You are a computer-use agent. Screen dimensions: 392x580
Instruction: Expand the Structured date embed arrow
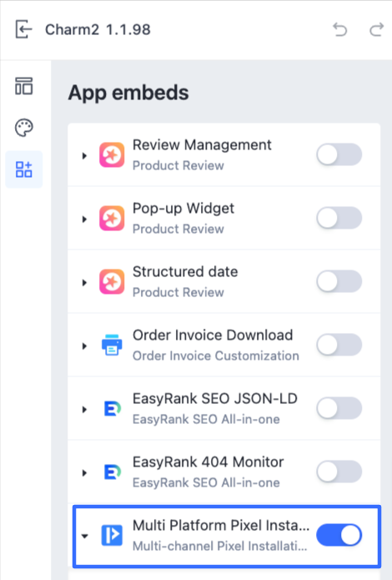pyautogui.click(x=84, y=283)
